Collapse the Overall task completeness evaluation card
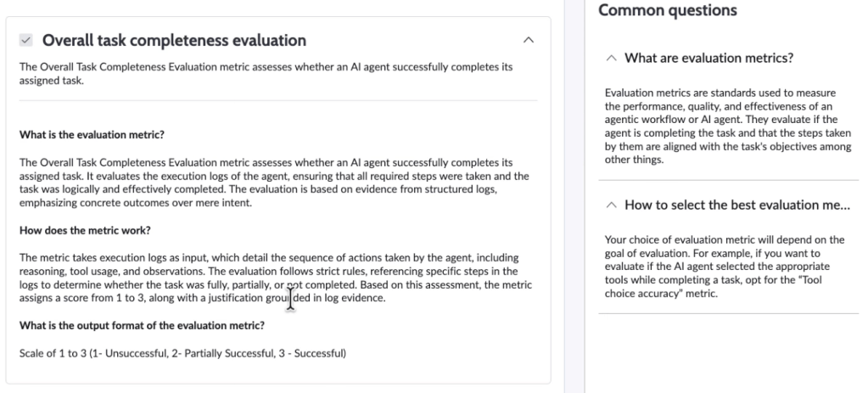This screenshot has height=393, width=868. [x=529, y=40]
